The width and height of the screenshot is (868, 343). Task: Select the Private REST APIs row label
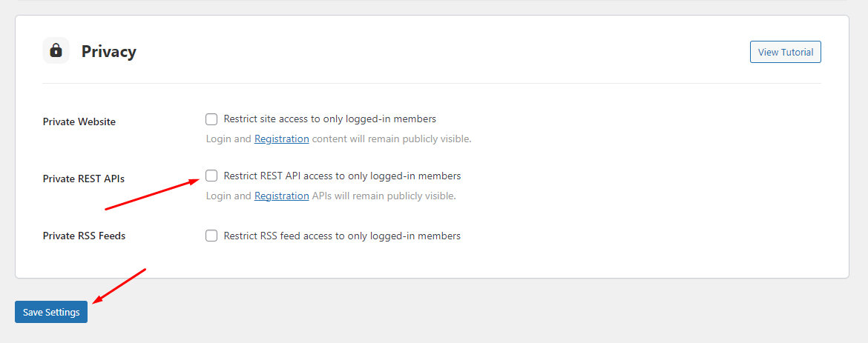tap(83, 179)
